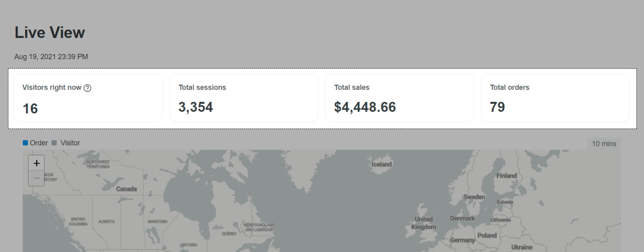Open the Total sales card
Screen dimensions: 644x252
click(399, 98)
